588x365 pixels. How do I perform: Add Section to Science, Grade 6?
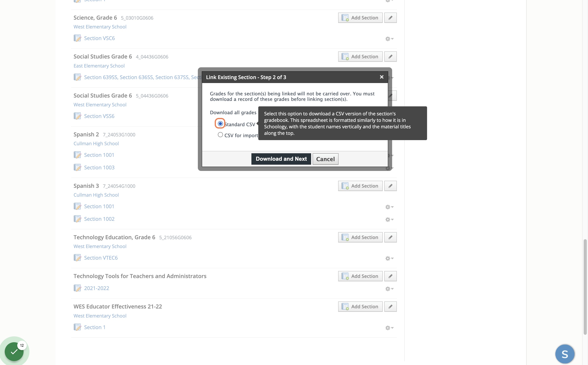tap(360, 18)
